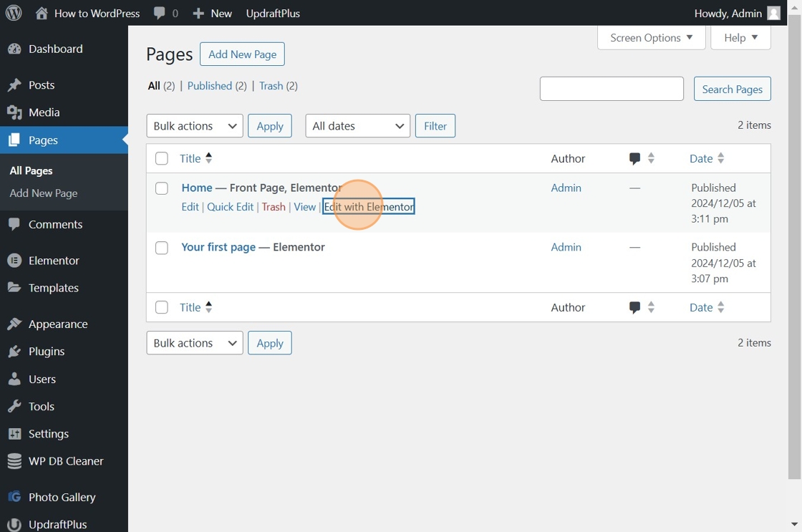Open the Home page title link
This screenshot has height=532, width=802.
[x=197, y=188]
